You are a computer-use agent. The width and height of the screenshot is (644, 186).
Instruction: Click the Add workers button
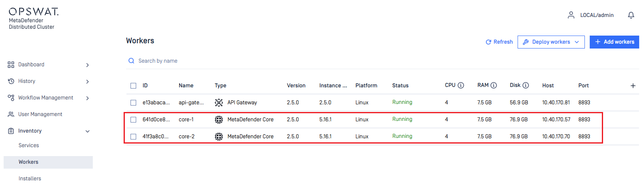click(614, 42)
